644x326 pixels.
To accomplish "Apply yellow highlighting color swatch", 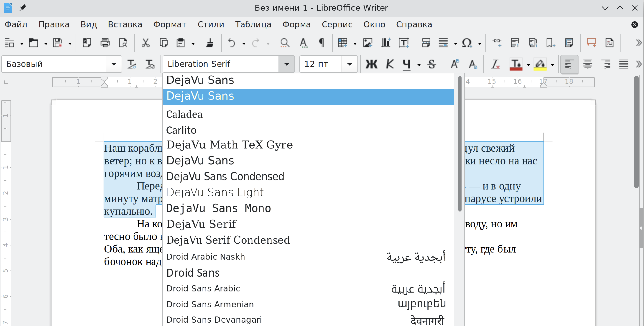I will (x=540, y=64).
